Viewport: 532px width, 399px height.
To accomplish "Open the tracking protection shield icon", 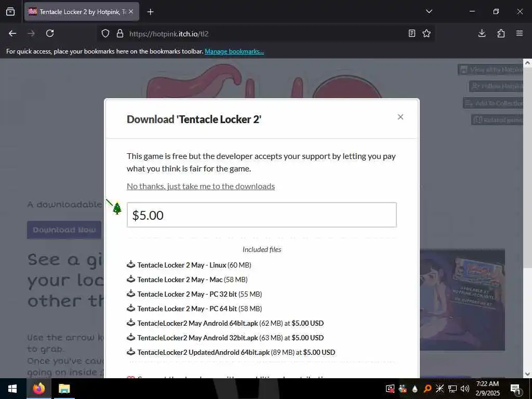I will [105, 34].
